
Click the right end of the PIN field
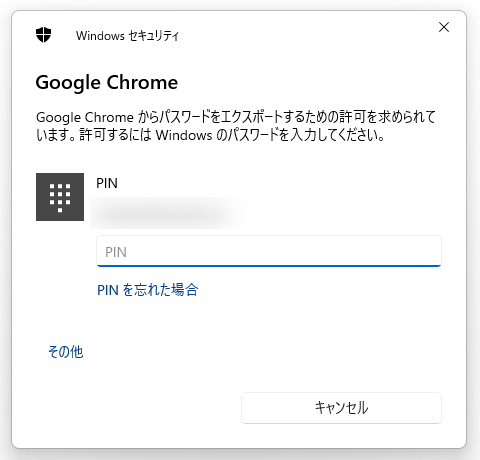432,251
